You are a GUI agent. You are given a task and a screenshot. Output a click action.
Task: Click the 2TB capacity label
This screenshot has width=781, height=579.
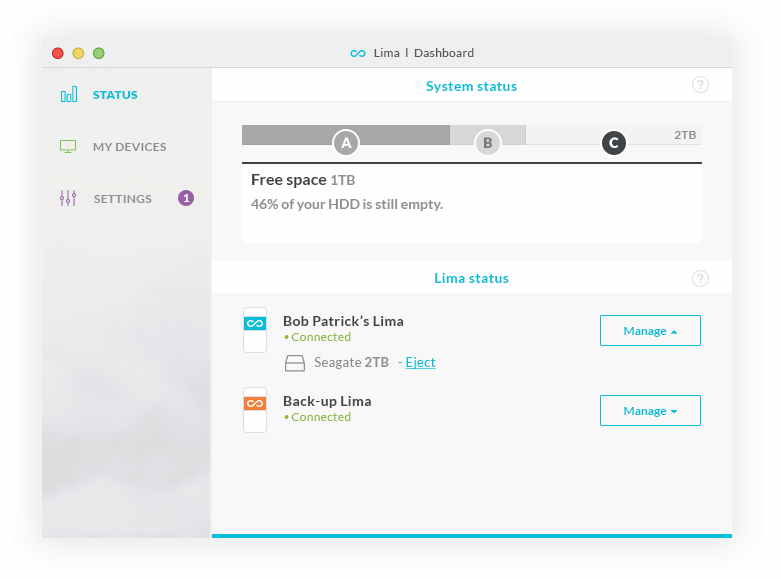tap(685, 135)
